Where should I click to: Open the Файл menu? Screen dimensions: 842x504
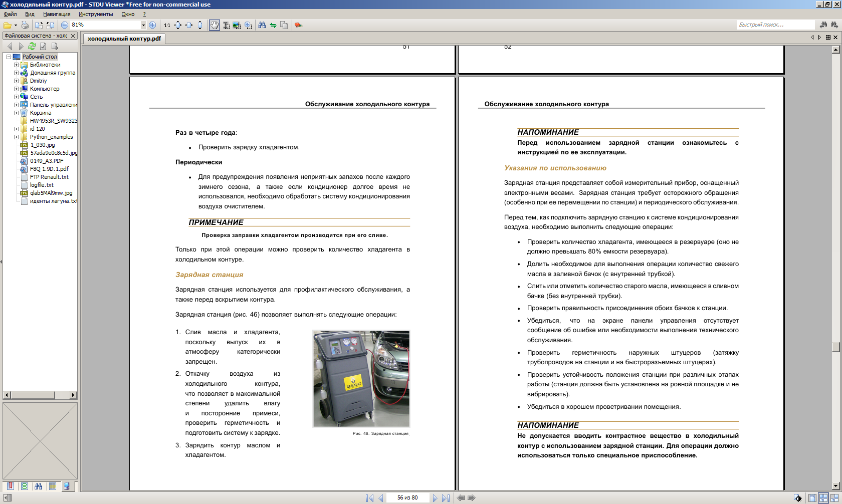pos(10,14)
